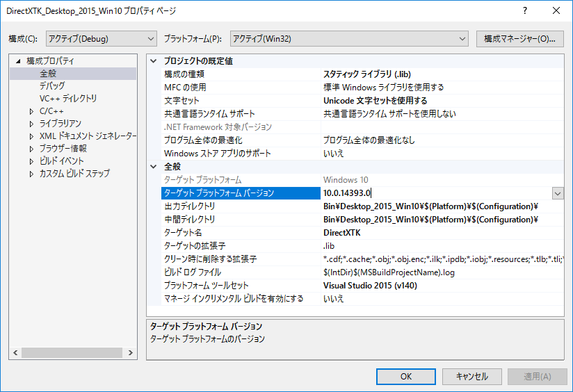Click the キャンセル button
The image size is (573, 392).
(x=471, y=376)
